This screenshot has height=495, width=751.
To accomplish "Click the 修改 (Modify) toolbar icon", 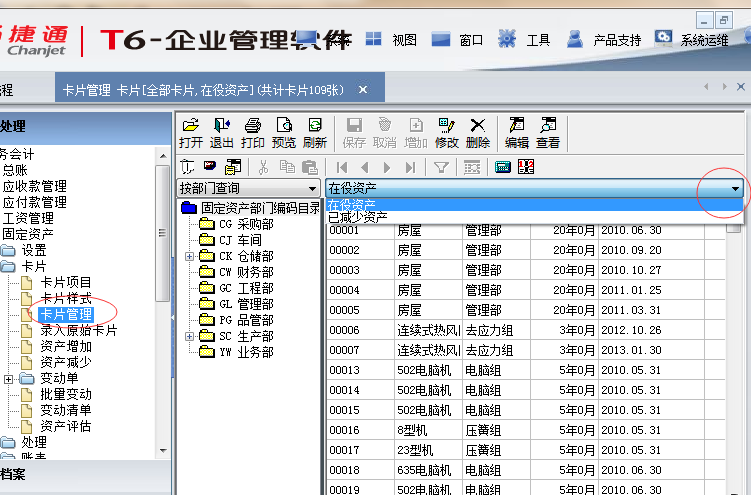I will 447,131.
